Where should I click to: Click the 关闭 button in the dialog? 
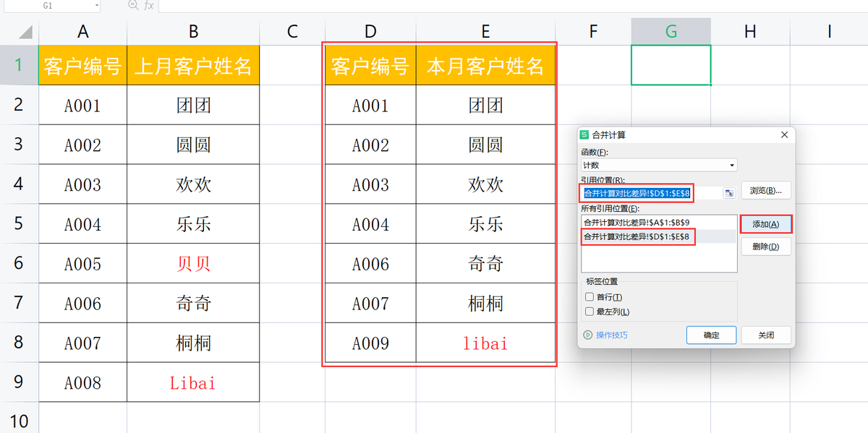pyautogui.click(x=766, y=335)
